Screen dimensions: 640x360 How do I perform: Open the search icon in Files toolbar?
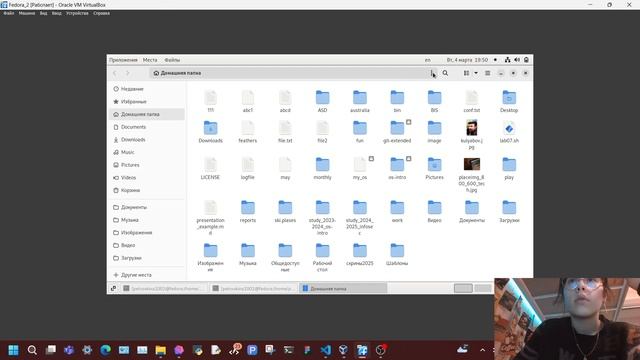445,73
